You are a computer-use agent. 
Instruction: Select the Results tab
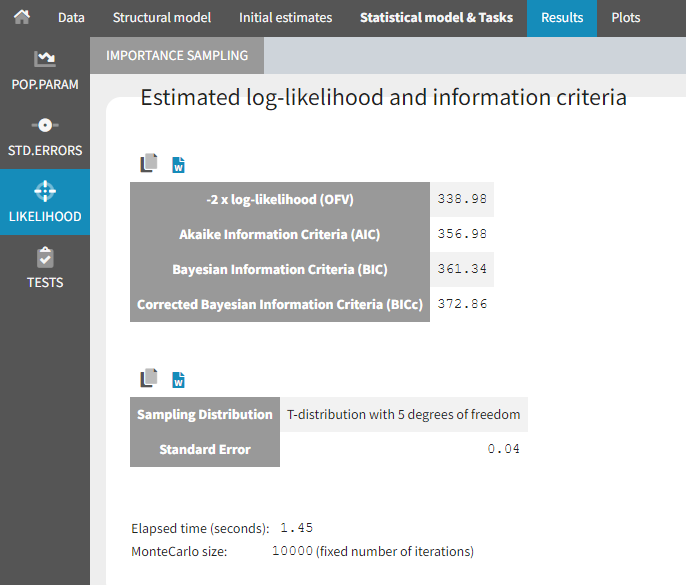[x=562, y=18]
